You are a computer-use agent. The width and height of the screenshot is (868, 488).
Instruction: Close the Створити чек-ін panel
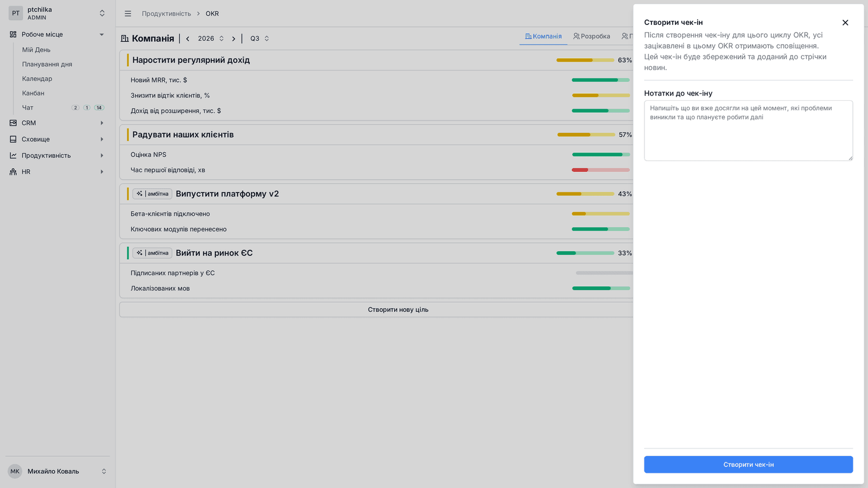pyautogui.click(x=845, y=23)
